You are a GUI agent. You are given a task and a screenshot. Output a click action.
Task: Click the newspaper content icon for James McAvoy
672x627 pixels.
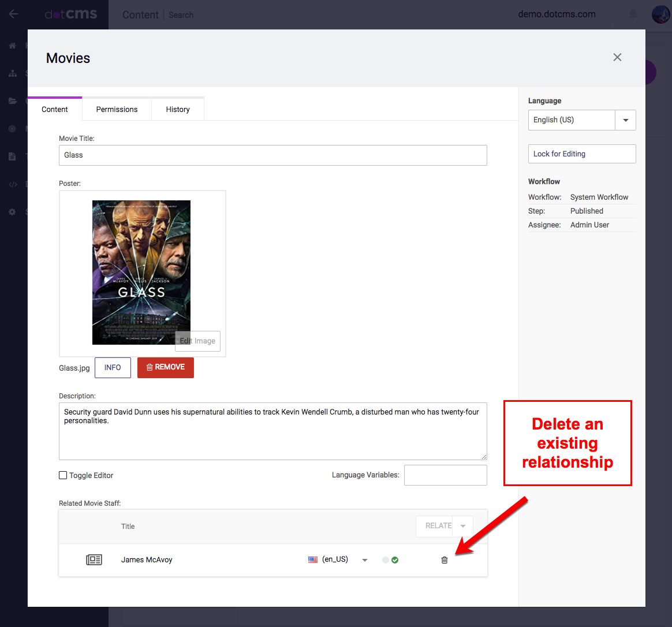coord(94,559)
